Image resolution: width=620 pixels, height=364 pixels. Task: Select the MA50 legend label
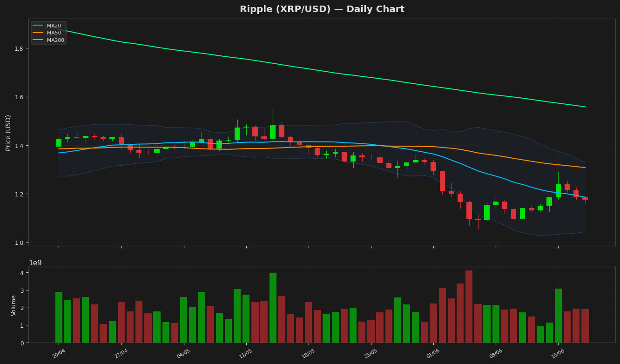pos(54,33)
